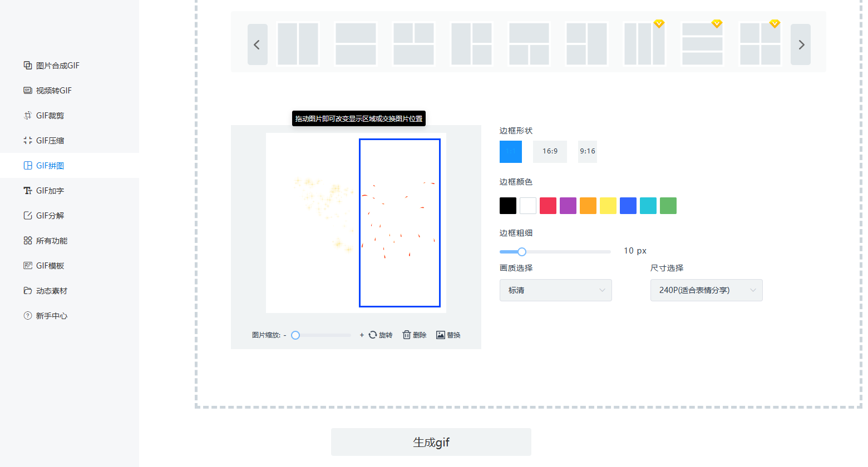Select the blue-outlined right image cell
868x467 pixels.
[x=400, y=222]
